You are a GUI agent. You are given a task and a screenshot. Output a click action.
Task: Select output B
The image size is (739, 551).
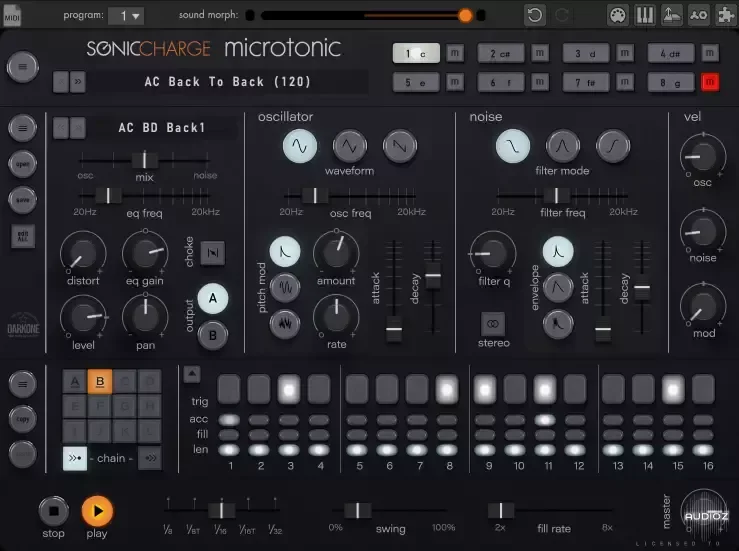click(x=213, y=335)
